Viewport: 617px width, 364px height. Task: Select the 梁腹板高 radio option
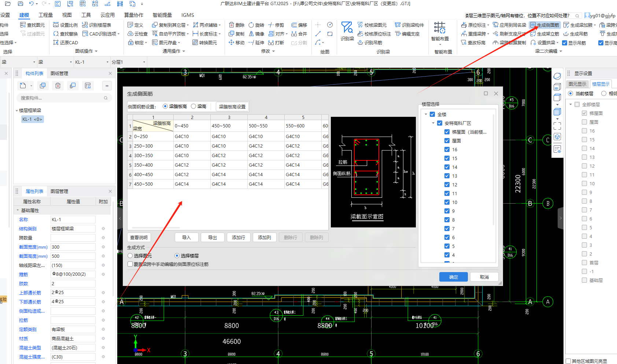coord(165,106)
